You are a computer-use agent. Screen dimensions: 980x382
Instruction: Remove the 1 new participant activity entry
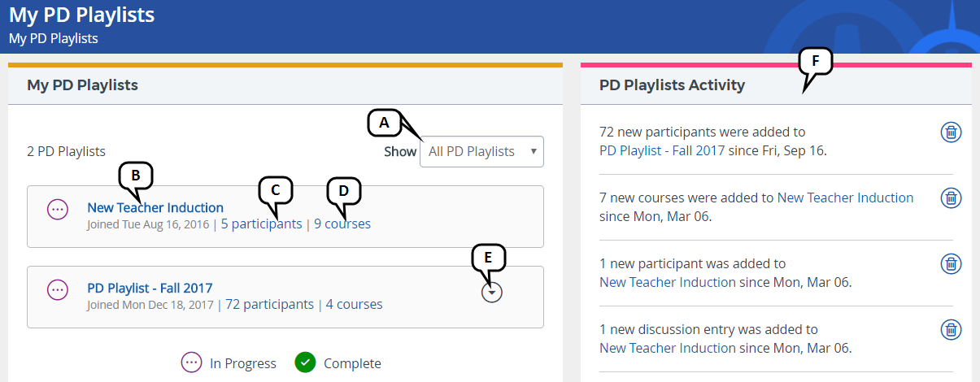click(951, 263)
